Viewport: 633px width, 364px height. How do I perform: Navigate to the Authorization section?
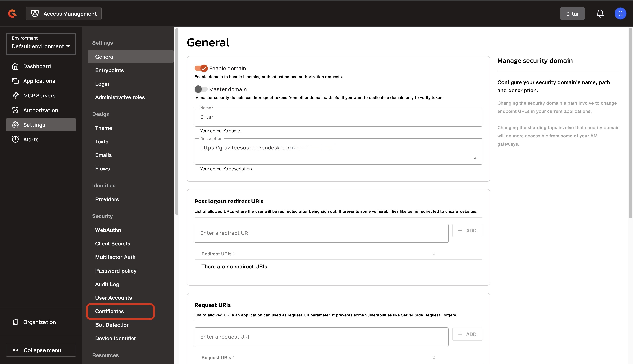[x=40, y=110]
